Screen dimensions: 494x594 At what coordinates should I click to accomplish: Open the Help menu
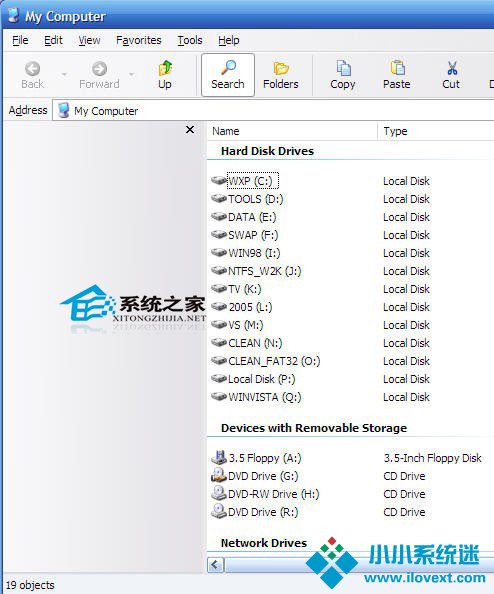228,40
